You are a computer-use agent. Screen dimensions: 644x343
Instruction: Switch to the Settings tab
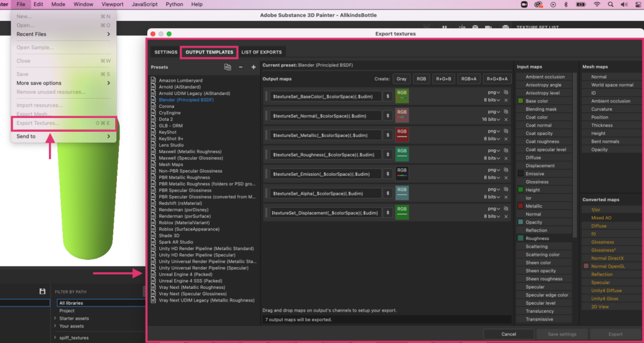coord(166,52)
